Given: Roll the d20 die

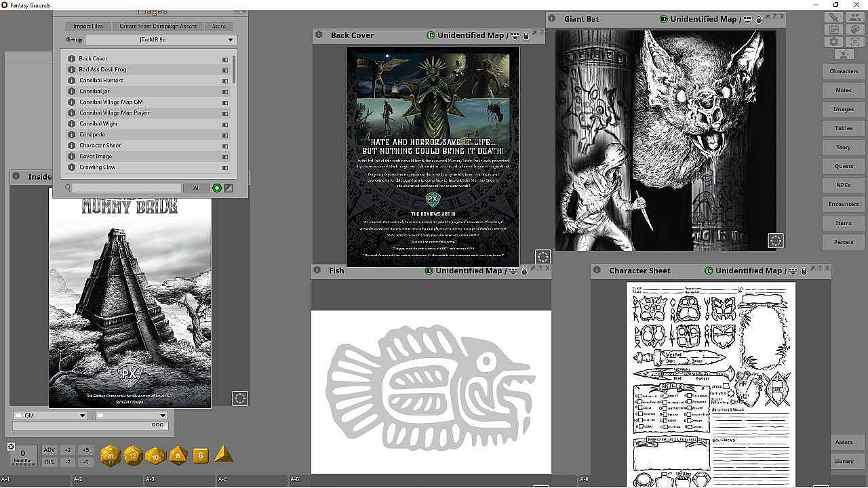Looking at the screenshot, I should pos(111,456).
